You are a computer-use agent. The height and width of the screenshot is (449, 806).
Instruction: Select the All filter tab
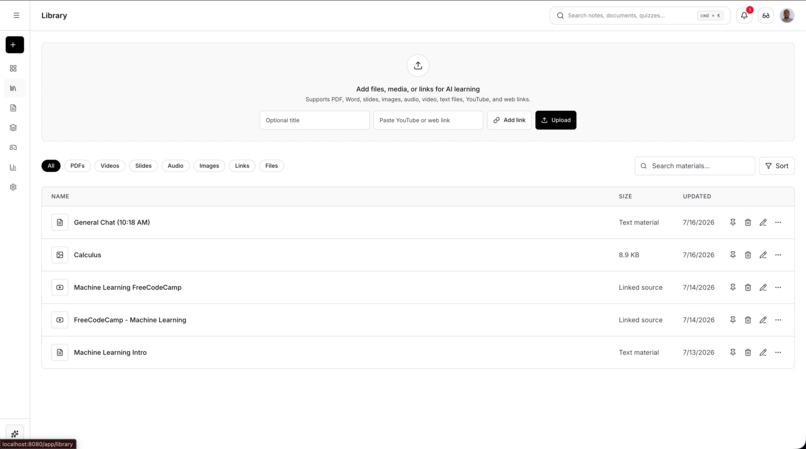pyautogui.click(x=51, y=166)
